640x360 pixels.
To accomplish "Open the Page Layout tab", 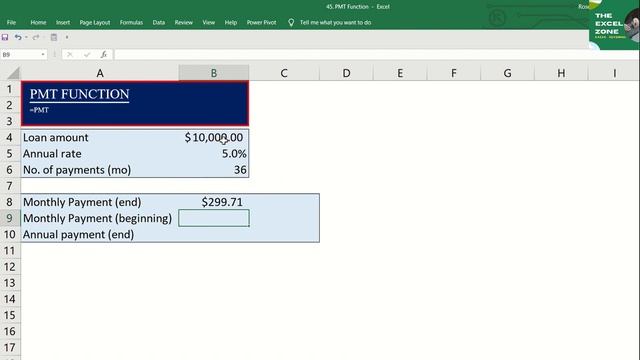I will tap(95, 22).
